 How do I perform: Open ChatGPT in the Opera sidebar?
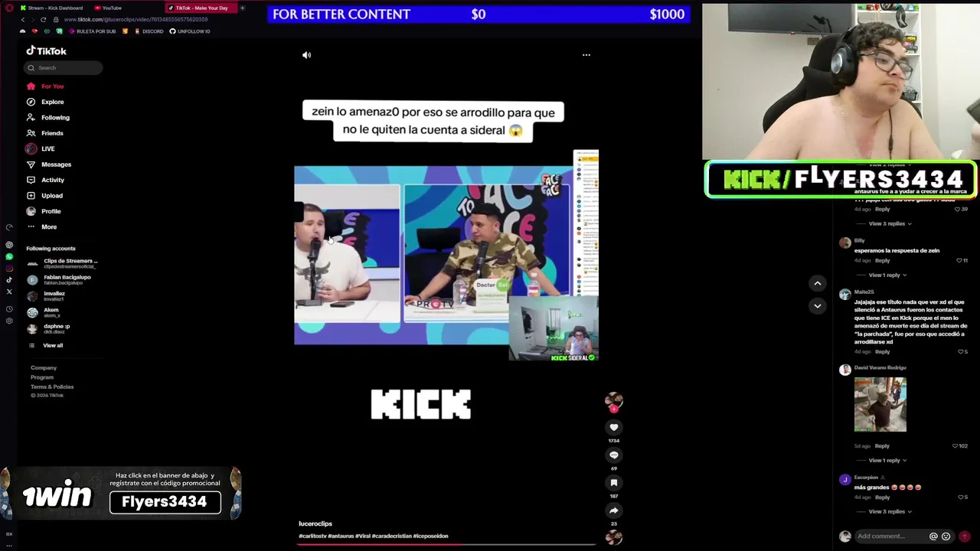[x=9, y=245]
